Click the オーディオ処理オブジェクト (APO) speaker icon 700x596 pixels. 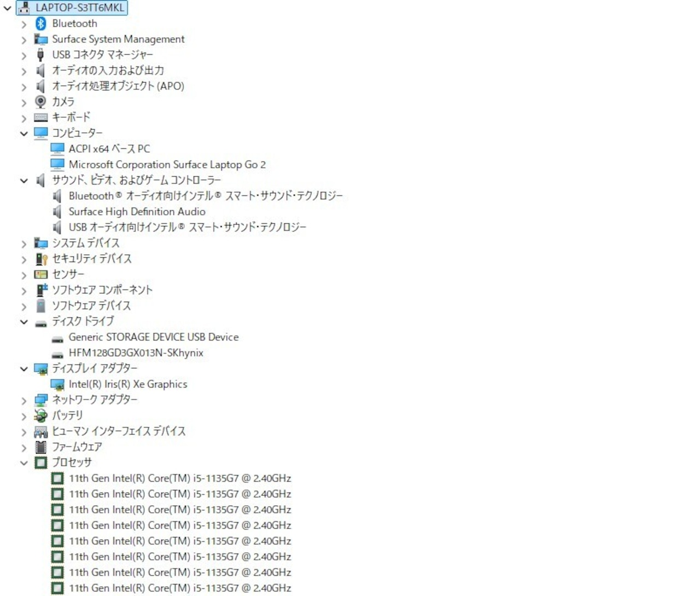40,86
